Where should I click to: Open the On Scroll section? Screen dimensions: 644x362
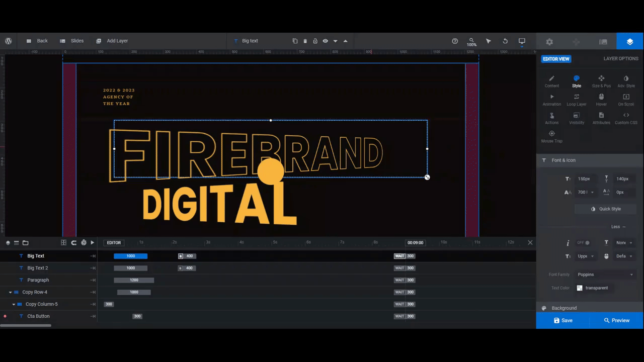(x=626, y=100)
